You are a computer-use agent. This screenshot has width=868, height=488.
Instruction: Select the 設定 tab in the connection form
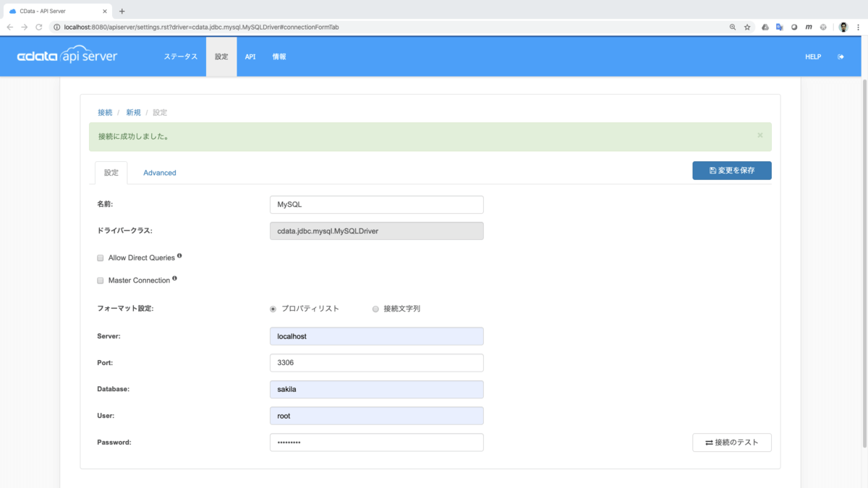[111, 173]
